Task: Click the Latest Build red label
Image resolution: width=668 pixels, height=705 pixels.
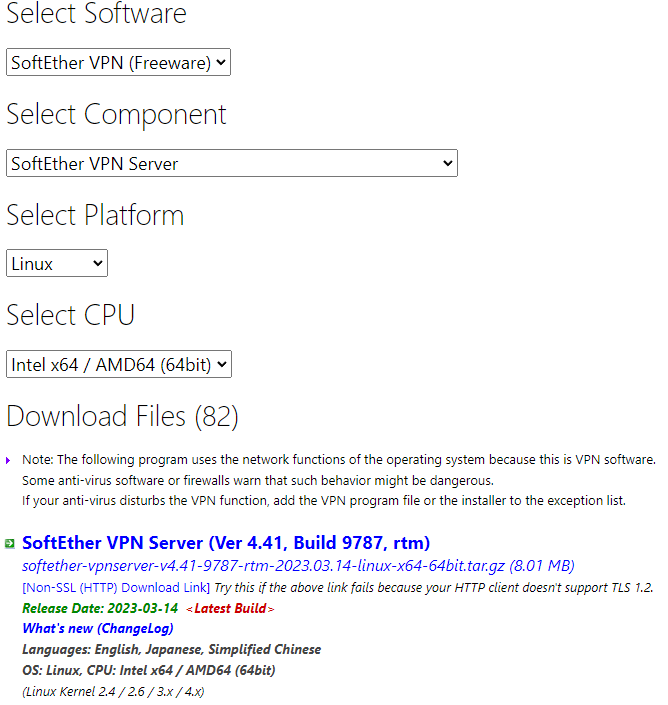Action: tap(230, 608)
